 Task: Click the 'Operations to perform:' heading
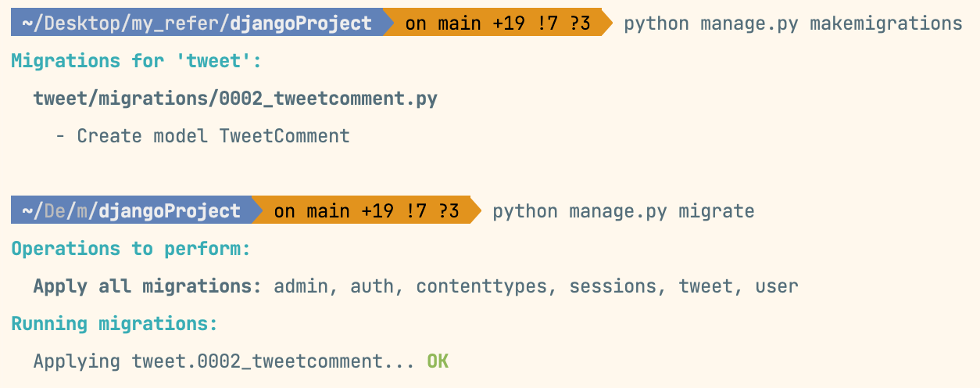pyautogui.click(x=131, y=249)
